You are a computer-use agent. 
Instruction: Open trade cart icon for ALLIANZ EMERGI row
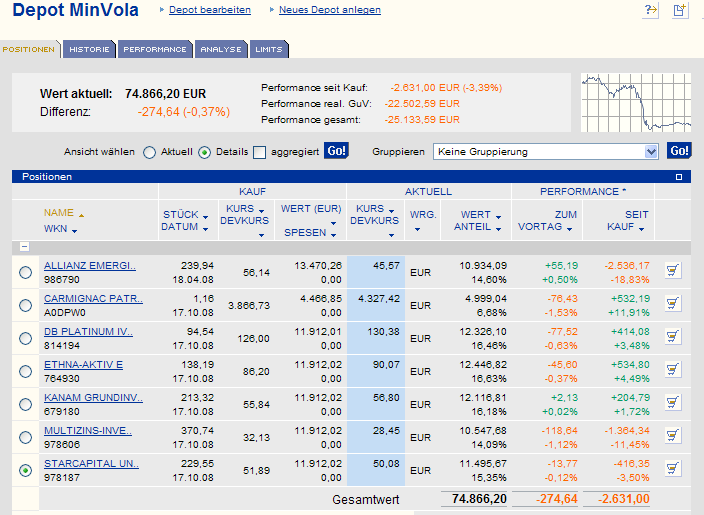[673, 271]
